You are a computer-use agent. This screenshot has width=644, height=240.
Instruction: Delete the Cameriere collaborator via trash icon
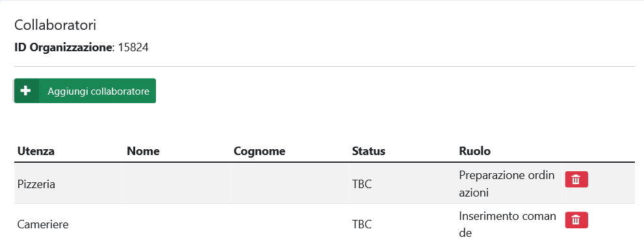(576, 220)
